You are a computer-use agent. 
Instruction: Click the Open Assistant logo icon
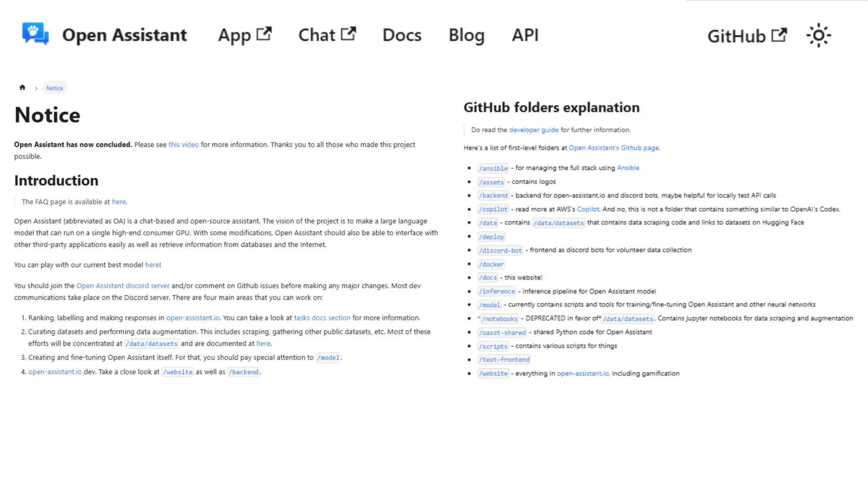pyautogui.click(x=35, y=34)
